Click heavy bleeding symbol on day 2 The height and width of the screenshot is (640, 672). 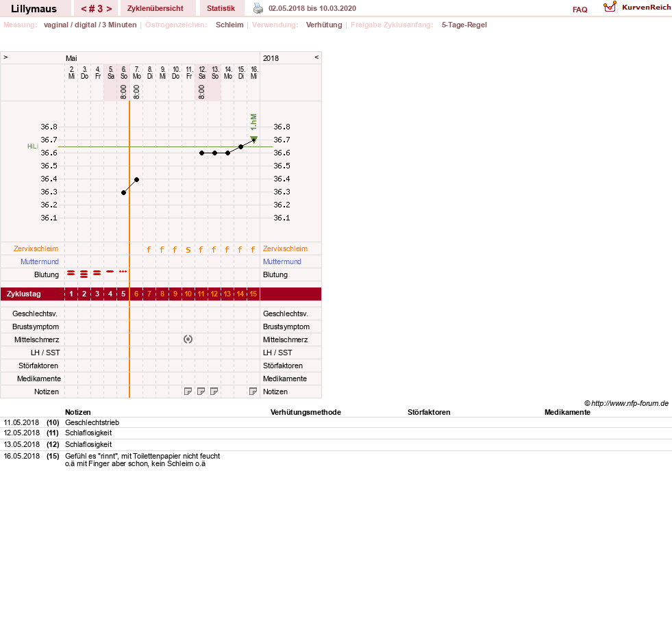84,274
